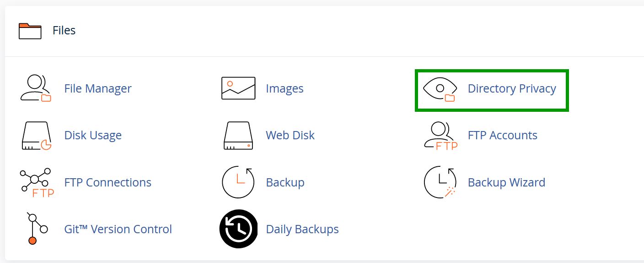
Task: Click the Files folder icon in header
Action: [30, 31]
